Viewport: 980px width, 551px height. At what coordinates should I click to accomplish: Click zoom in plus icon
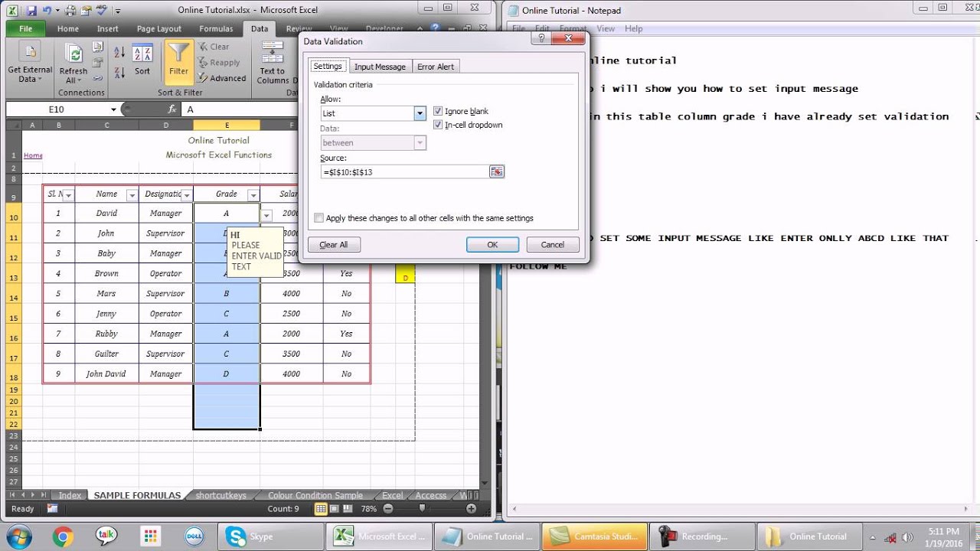pos(470,509)
